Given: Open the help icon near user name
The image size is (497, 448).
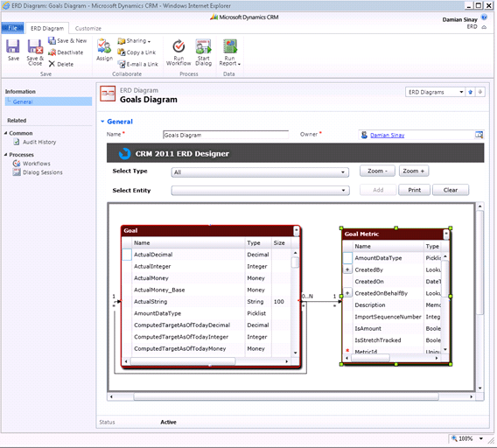Looking at the screenshot, I should click(x=484, y=17).
